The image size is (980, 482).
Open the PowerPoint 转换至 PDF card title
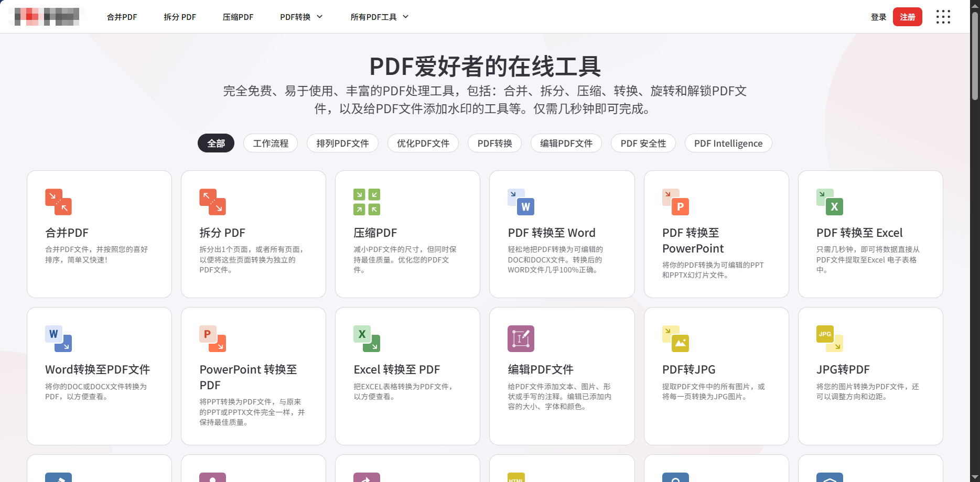coord(248,377)
